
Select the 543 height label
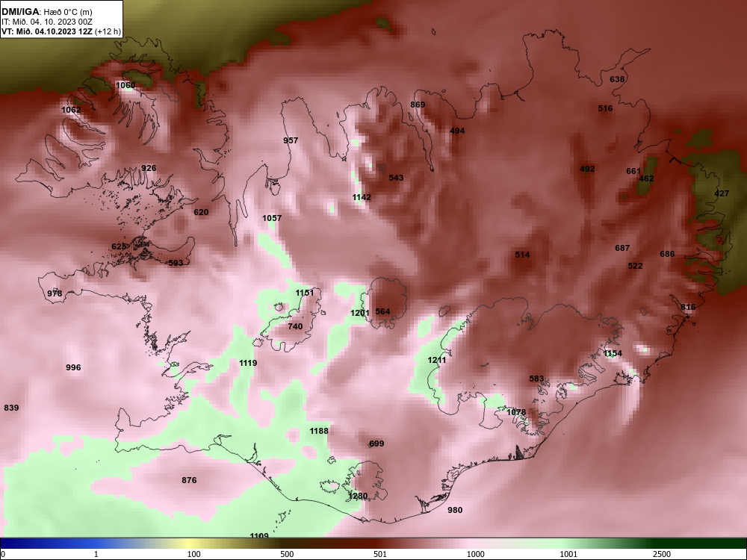coord(396,178)
